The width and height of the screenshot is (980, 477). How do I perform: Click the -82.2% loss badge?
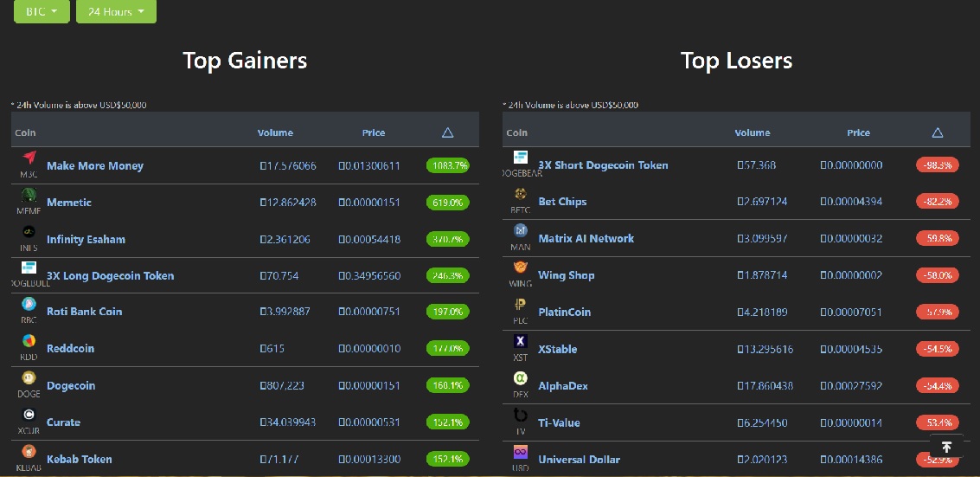point(938,202)
